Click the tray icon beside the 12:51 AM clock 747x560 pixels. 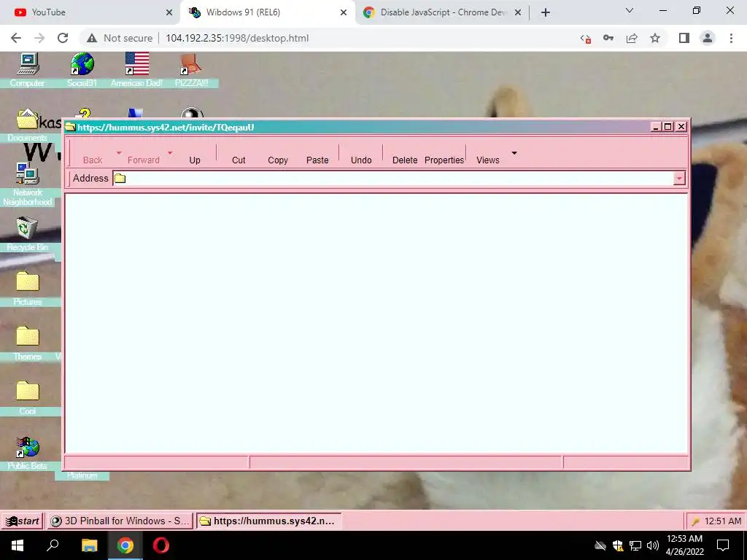(x=695, y=521)
